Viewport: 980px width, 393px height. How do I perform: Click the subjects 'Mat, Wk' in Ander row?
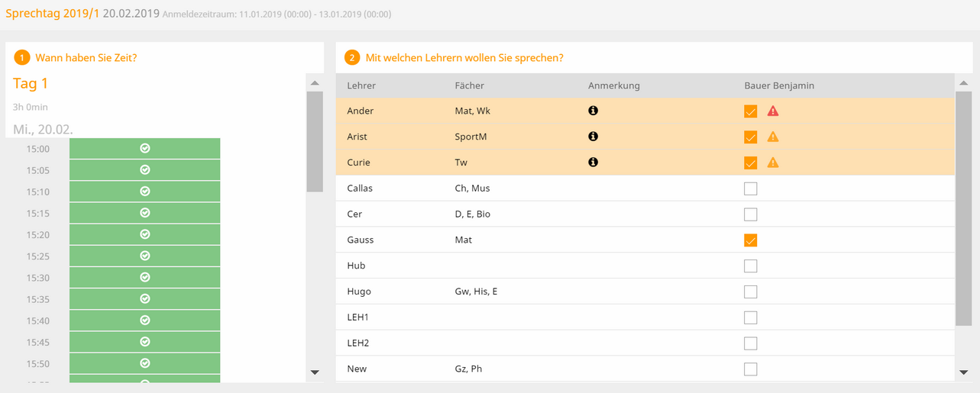[472, 111]
